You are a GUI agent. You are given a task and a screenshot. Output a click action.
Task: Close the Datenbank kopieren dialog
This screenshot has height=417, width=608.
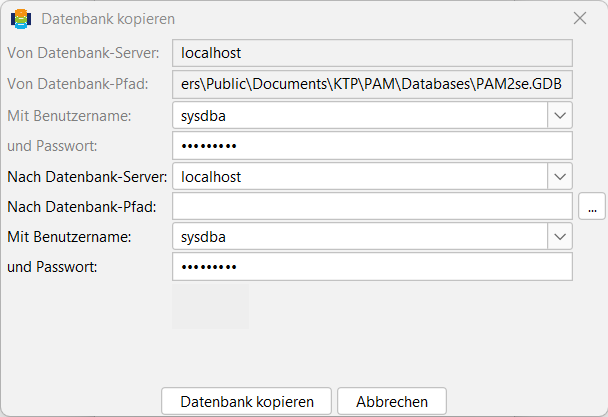pyautogui.click(x=580, y=18)
